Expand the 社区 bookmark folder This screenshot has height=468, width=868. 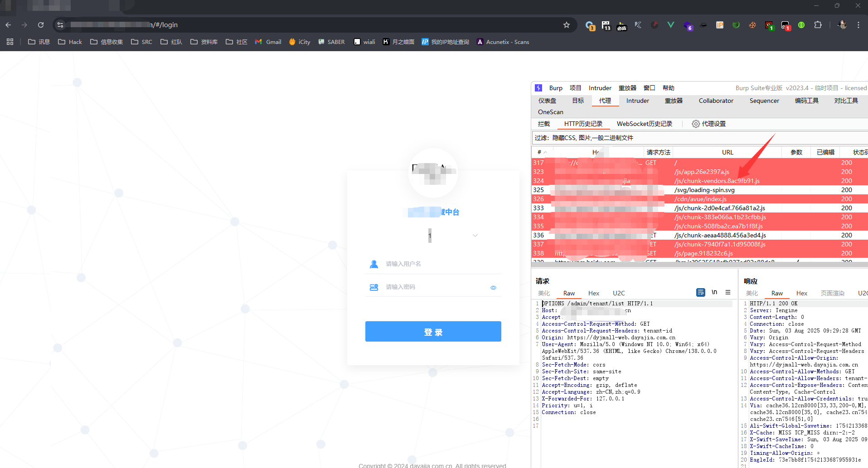click(236, 42)
